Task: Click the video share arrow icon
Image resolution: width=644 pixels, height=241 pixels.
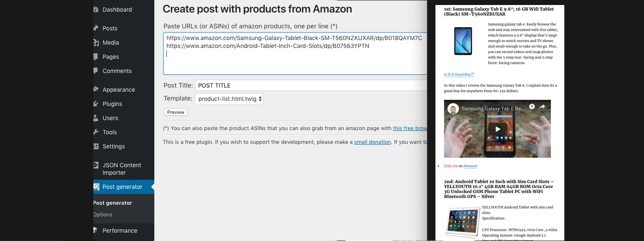Action: click(542, 107)
